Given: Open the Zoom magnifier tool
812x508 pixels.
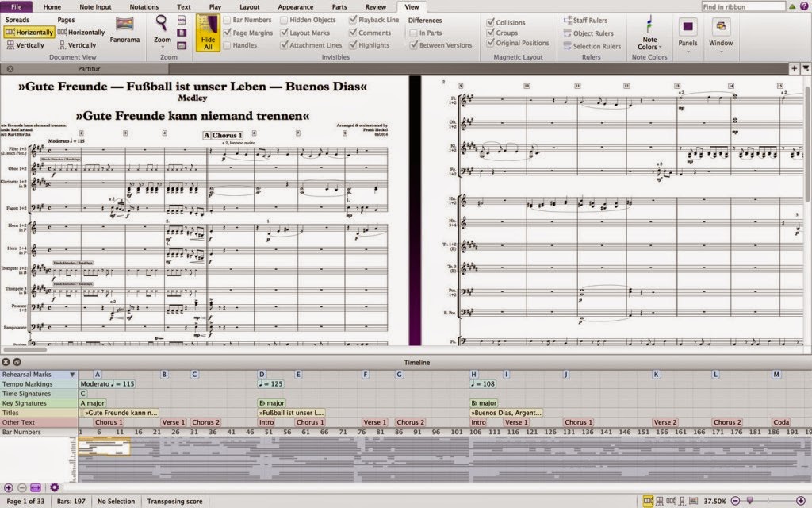Looking at the screenshot, I should point(162,23).
